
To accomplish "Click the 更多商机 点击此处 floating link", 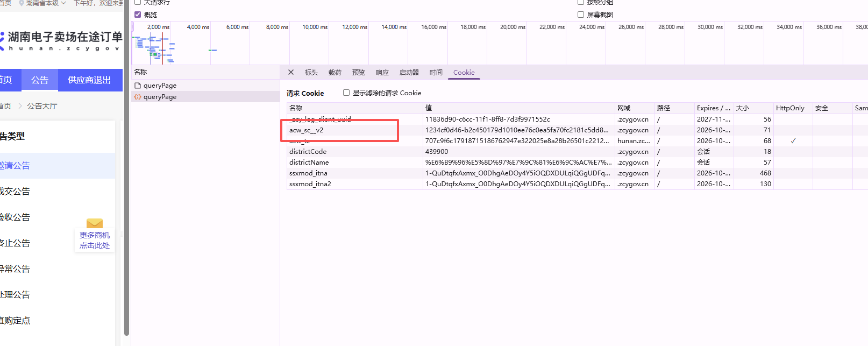I will tap(95, 240).
